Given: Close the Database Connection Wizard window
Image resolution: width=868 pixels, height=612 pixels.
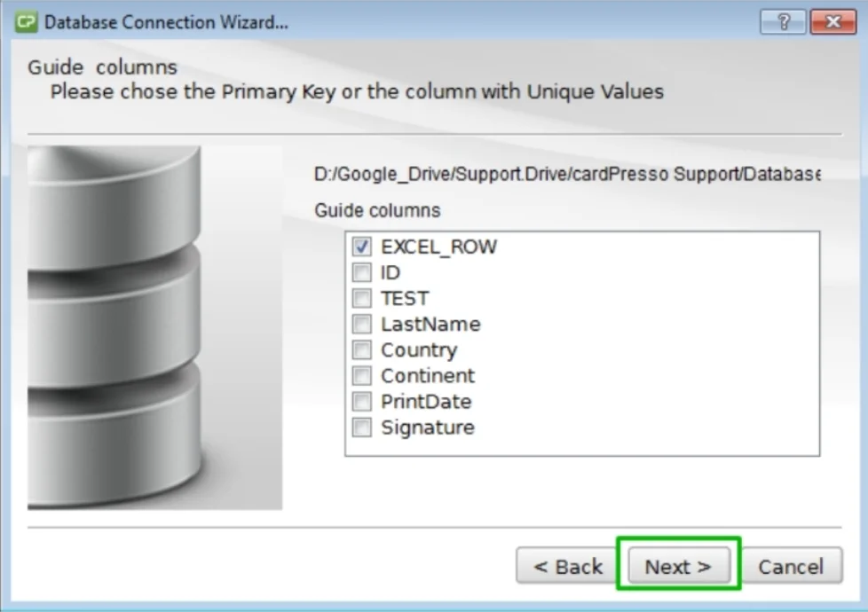Looking at the screenshot, I should tap(833, 22).
